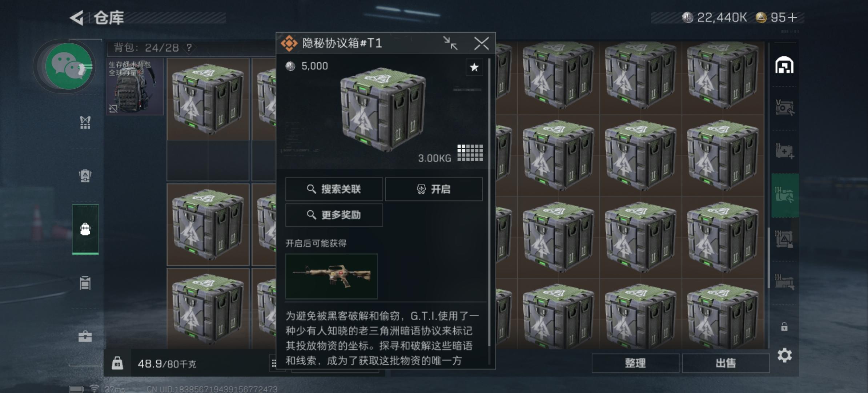Click 开启 to open the box
The image size is (868, 393).
[434, 189]
